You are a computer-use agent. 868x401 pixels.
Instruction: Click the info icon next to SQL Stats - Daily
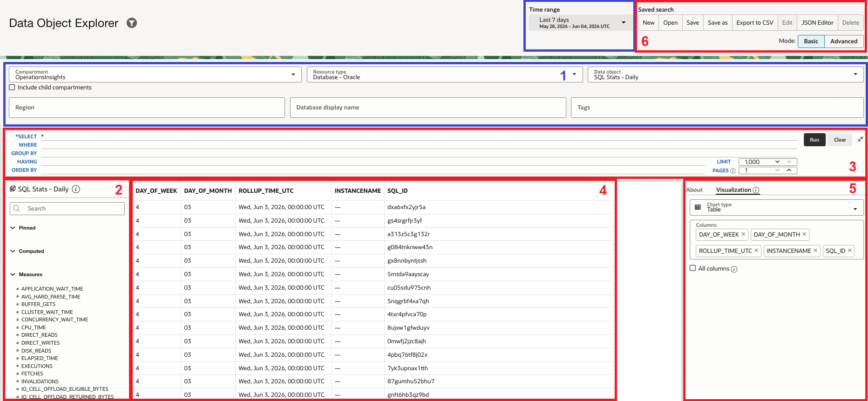pos(76,189)
